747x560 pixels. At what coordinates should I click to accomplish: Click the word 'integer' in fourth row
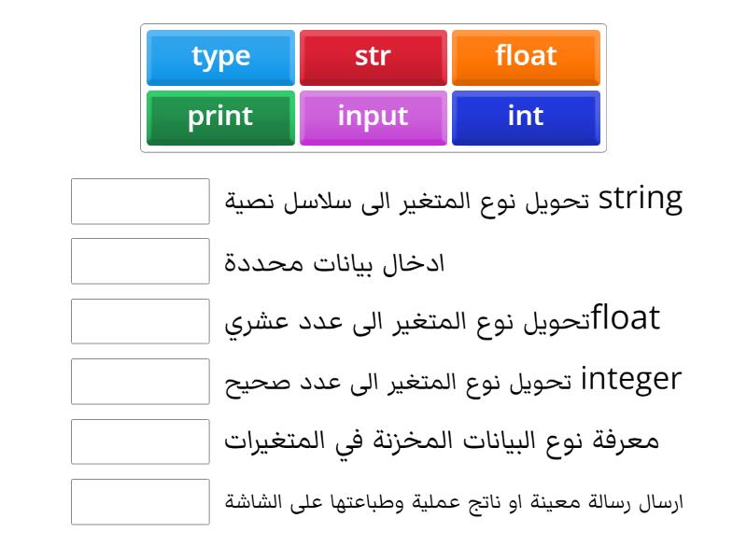[x=631, y=381]
